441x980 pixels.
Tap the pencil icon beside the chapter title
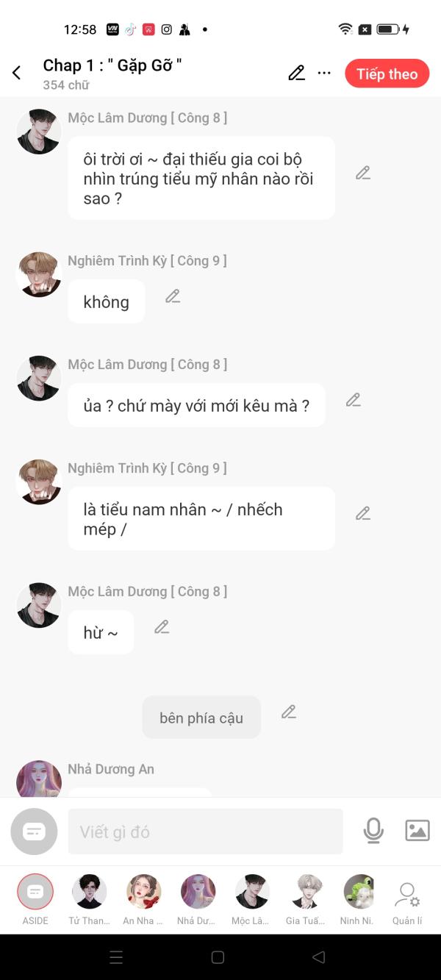pyautogui.click(x=296, y=73)
